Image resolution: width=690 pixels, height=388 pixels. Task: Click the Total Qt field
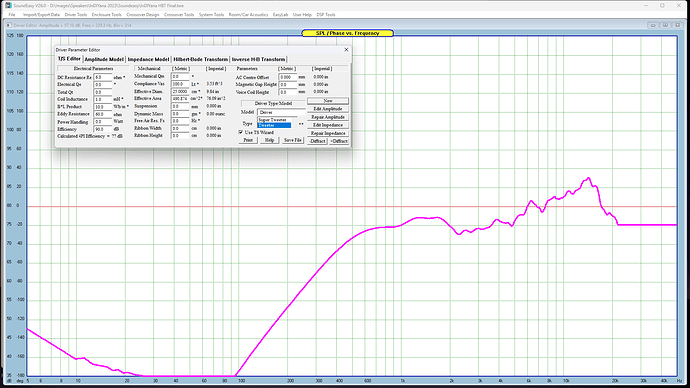coord(103,92)
